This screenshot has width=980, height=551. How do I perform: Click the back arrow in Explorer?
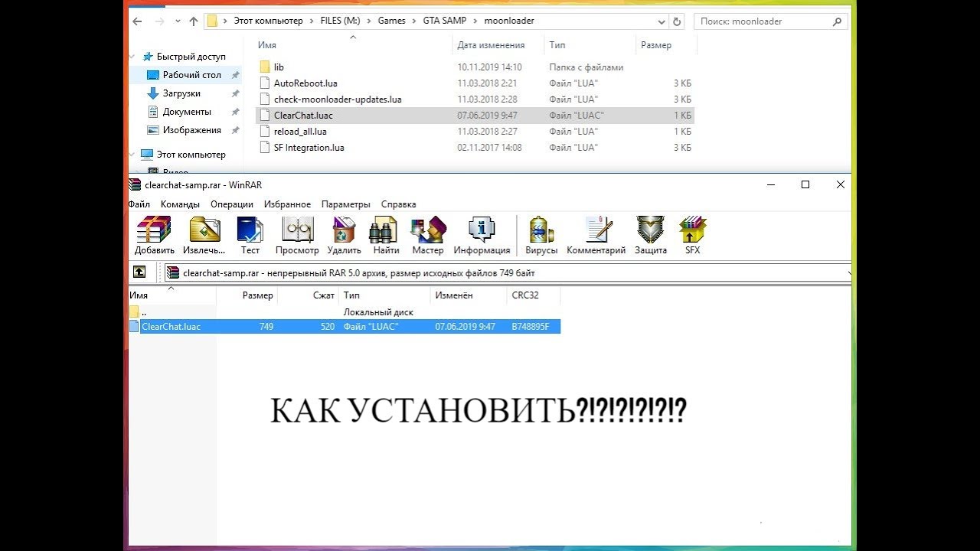click(x=137, y=21)
